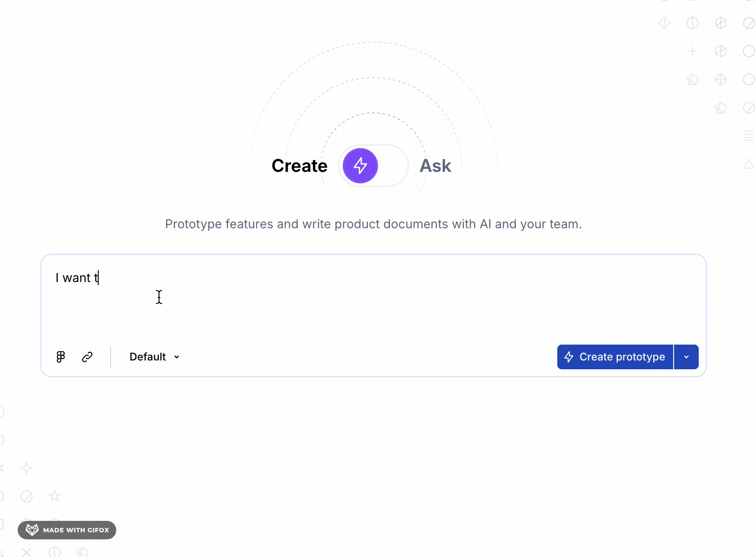
Task: Click the five-pointed star shape at bottom-left
Action: click(x=55, y=496)
